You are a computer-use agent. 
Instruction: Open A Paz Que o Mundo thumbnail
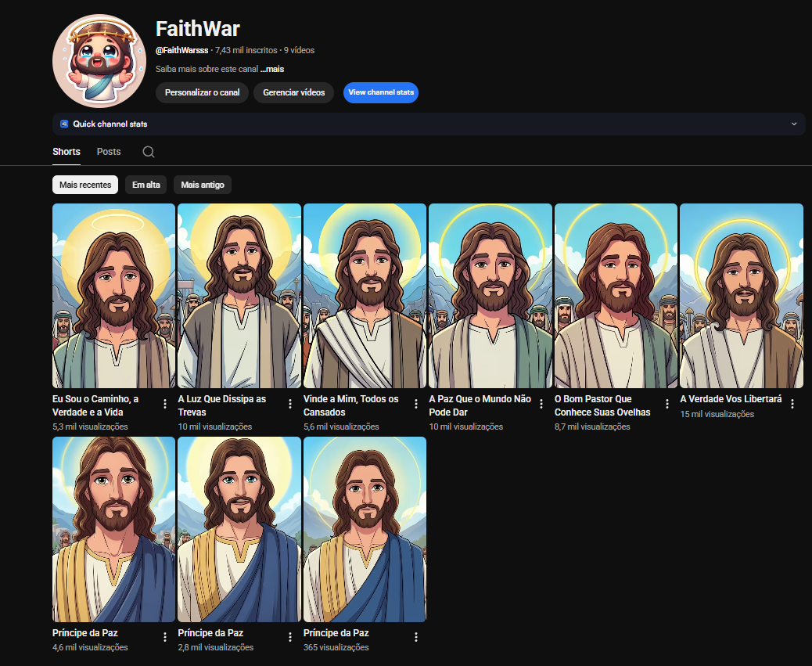pyautogui.click(x=490, y=296)
